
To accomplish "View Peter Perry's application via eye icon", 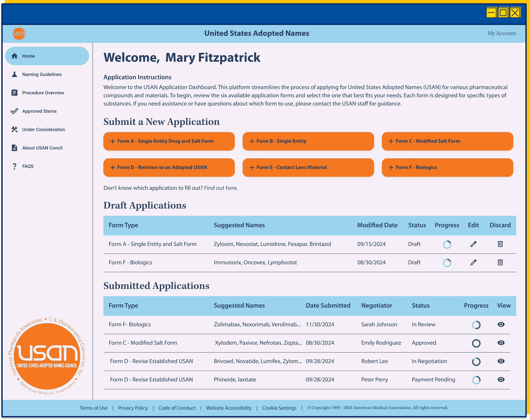I will point(501,379).
